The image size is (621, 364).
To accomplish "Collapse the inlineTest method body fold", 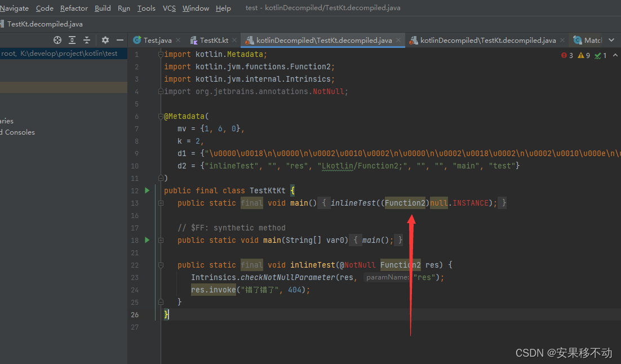I will point(161,265).
